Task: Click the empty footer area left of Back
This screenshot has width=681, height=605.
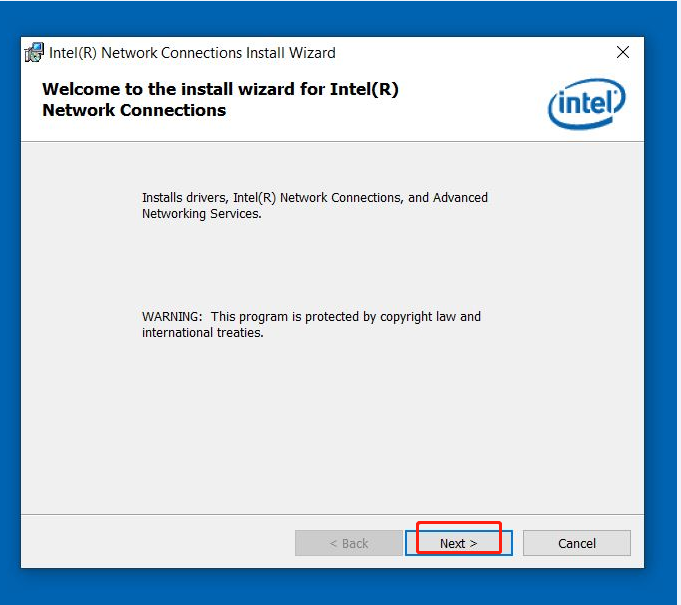Action: point(150,543)
